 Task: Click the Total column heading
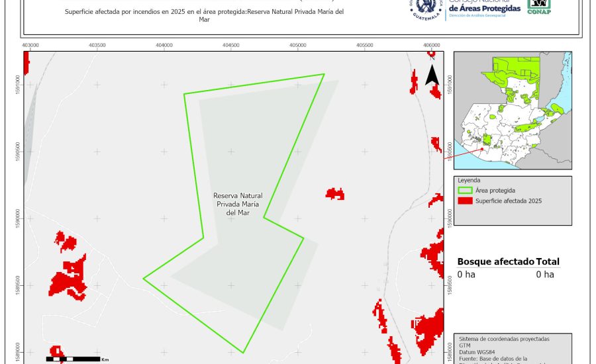coord(548,261)
